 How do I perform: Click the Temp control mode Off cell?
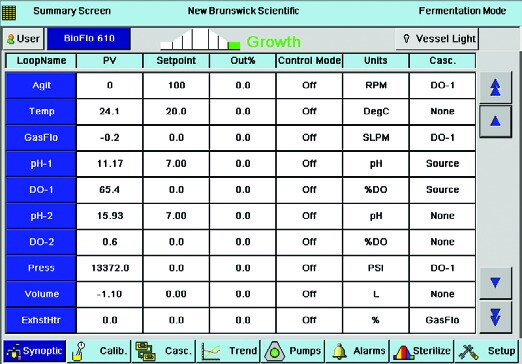point(309,112)
